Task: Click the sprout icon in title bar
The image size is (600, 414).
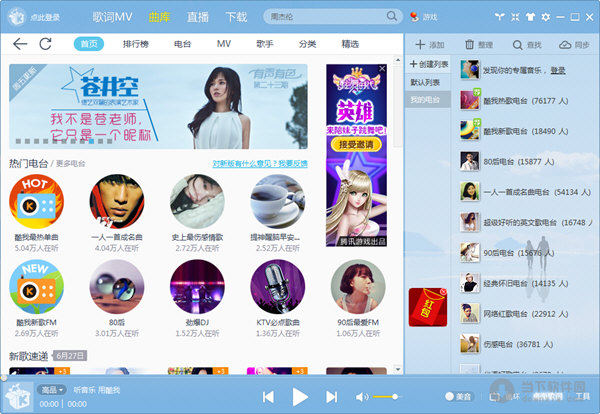Action: (x=499, y=17)
